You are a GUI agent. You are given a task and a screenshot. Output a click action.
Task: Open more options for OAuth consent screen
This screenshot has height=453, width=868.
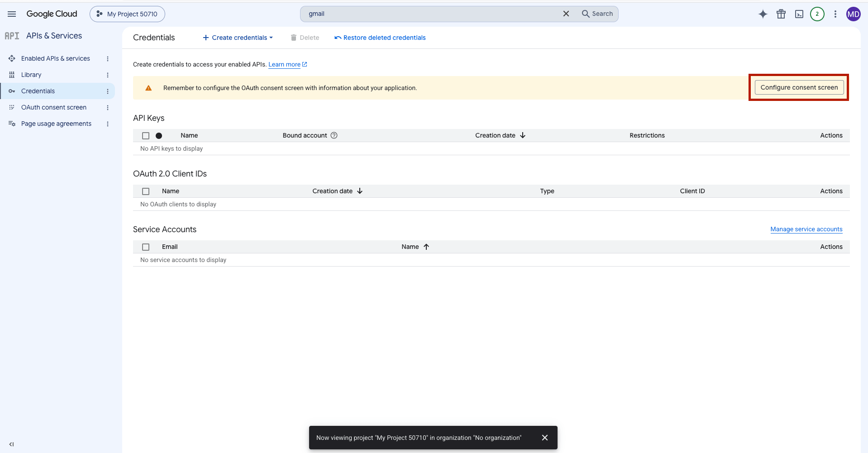pyautogui.click(x=108, y=107)
